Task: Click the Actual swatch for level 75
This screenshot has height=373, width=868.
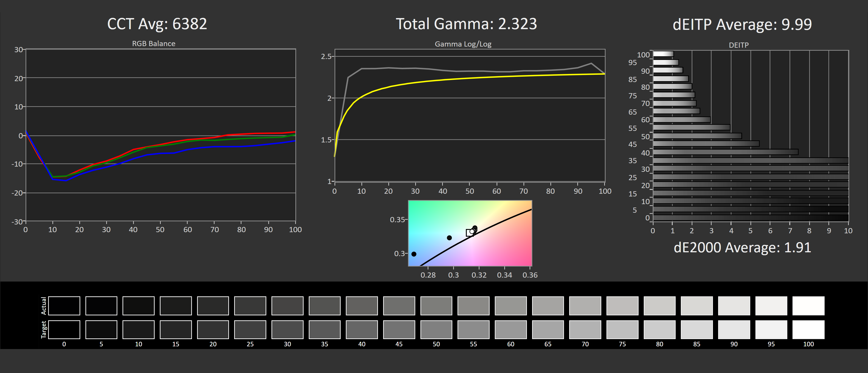Action: (x=622, y=306)
